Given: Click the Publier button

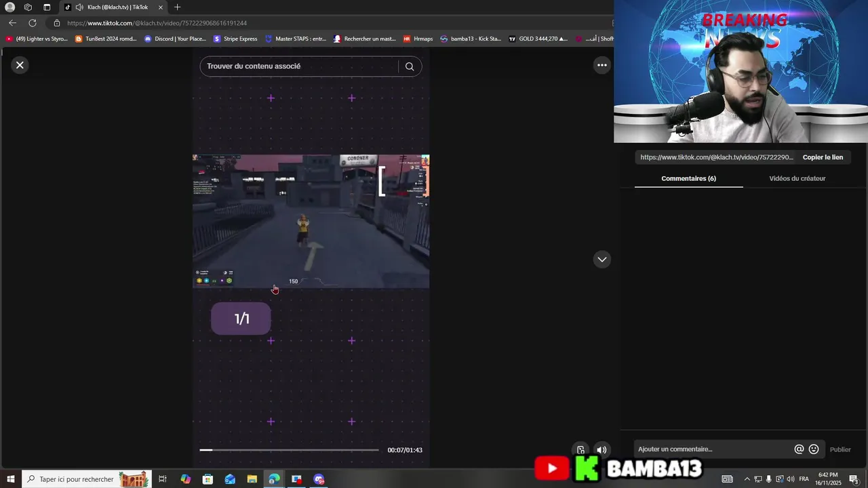Looking at the screenshot, I should 840,449.
